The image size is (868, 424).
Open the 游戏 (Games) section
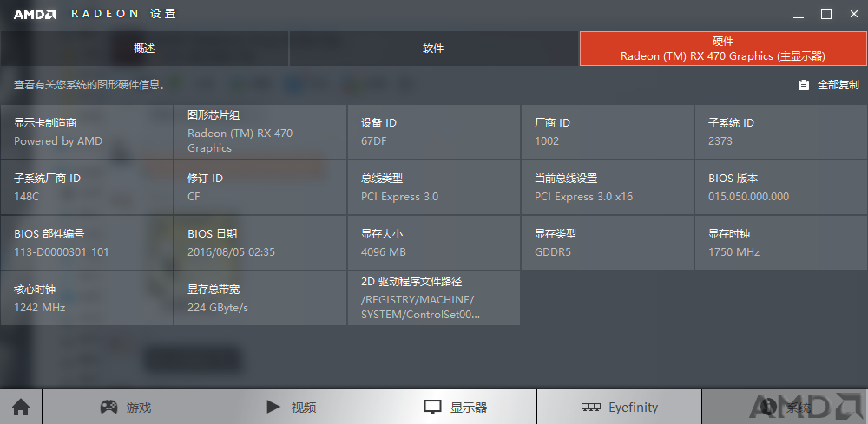[x=124, y=408]
